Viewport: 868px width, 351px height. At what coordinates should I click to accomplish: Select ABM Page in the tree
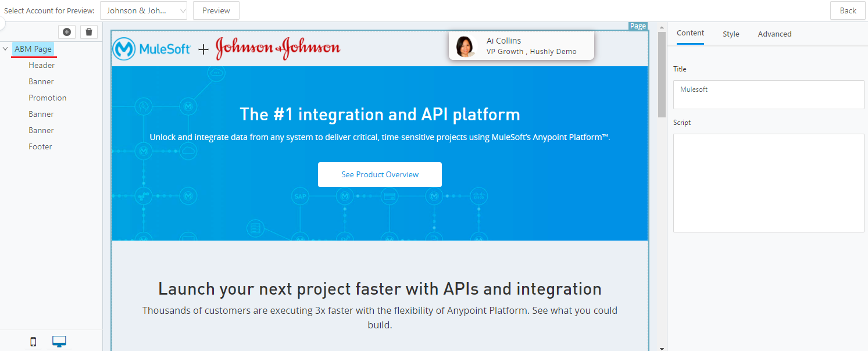[x=33, y=49]
